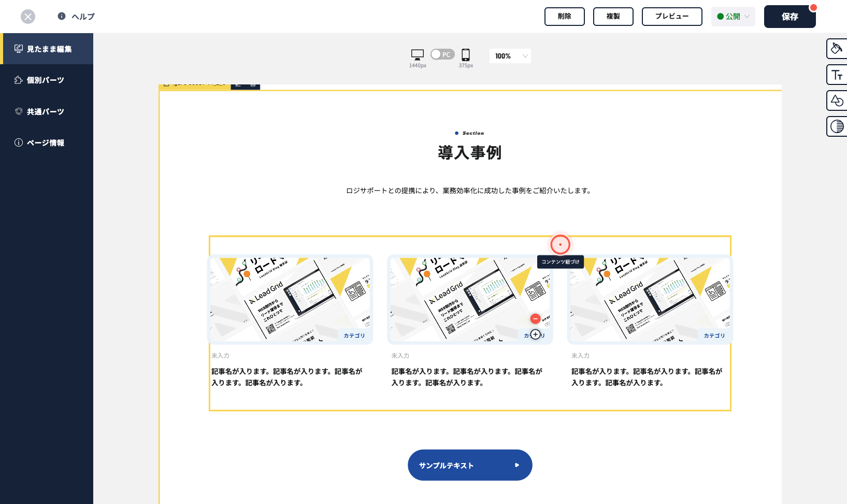The image size is (847, 504).
Task: Click カテゴリ tag on third card
Action: click(x=714, y=336)
